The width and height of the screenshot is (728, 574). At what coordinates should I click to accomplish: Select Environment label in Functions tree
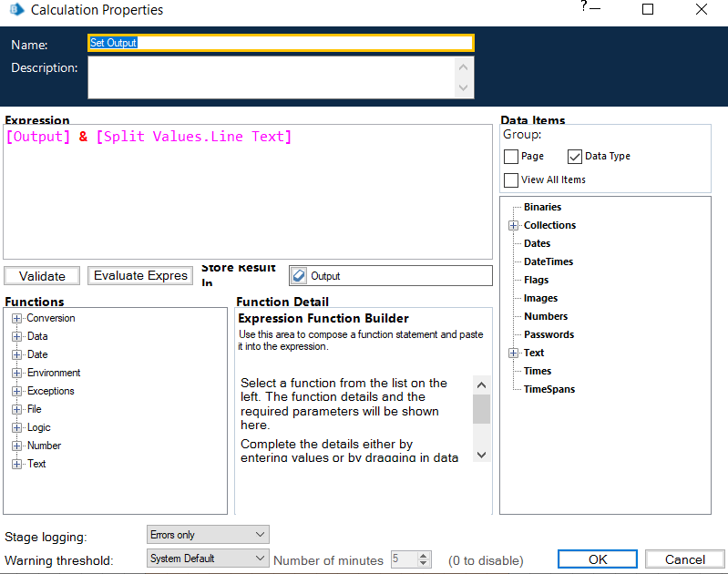coord(54,373)
